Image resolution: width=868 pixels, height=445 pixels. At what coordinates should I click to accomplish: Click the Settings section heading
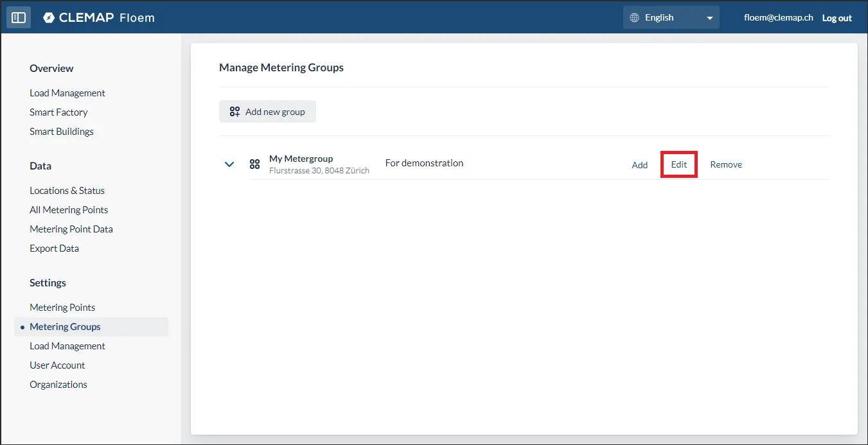point(48,283)
